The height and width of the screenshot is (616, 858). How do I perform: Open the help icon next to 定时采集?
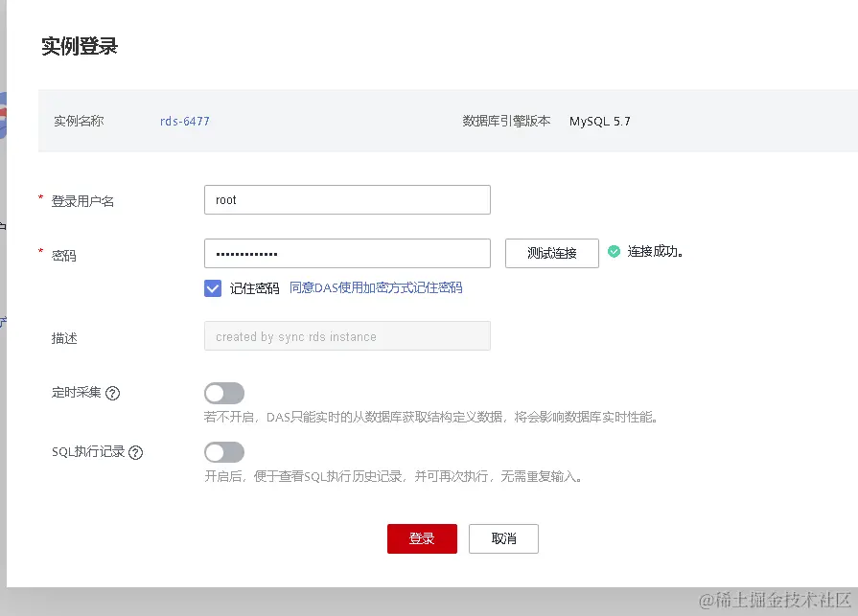(113, 393)
